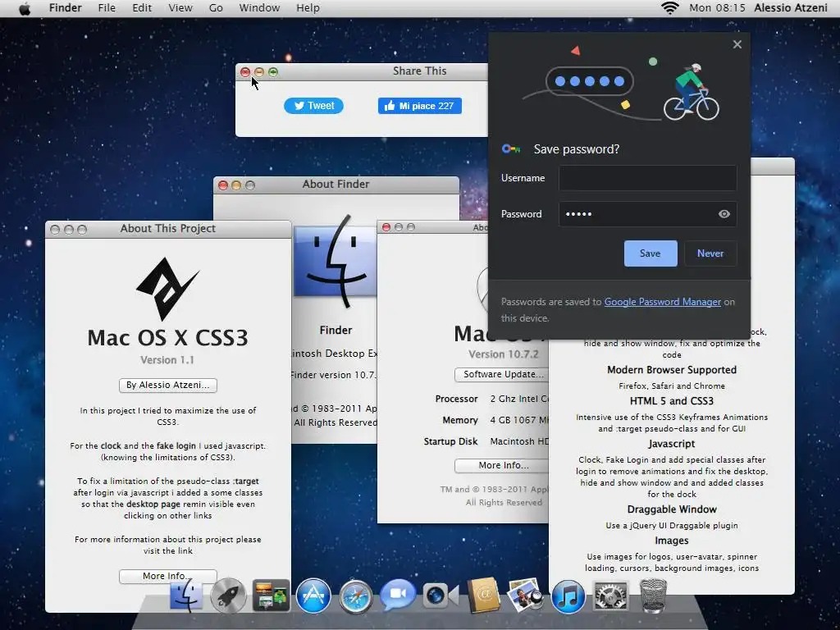Click the Software Update button
The image size is (840, 630).
pyautogui.click(x=501, y=374)
